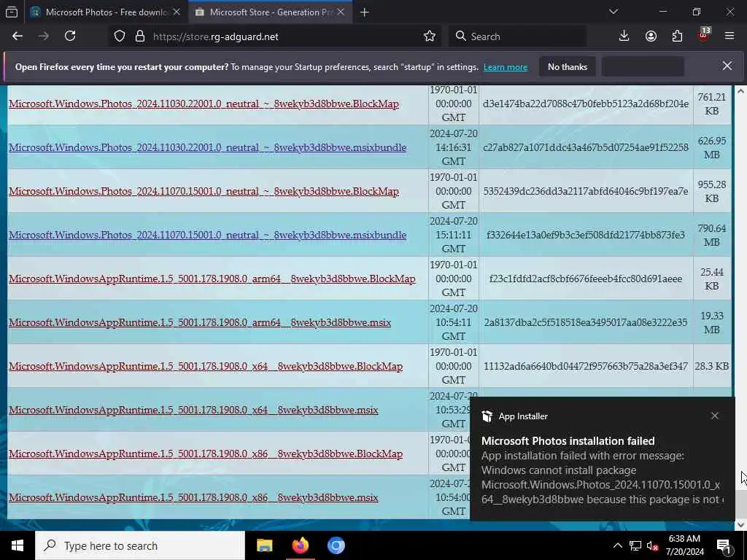The width and height of the screenshot is (747, 560).
Task: Select hash 11132ad6a6640bd04472f957663b75a28a3ef347
Action: [x=586, y=366]
